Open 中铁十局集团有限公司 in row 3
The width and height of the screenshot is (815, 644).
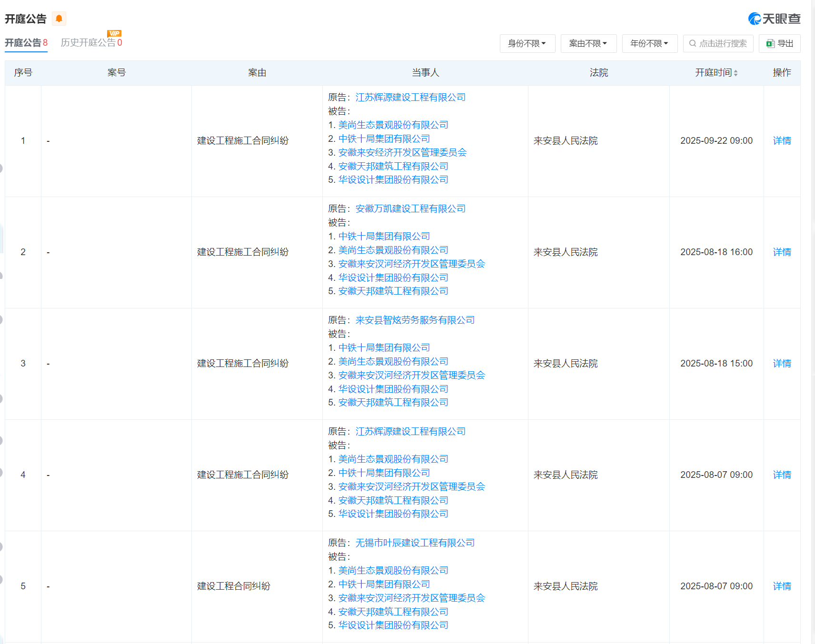coord(384,348)
